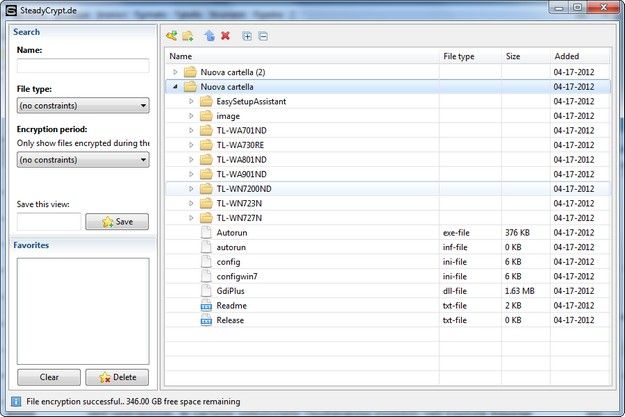Click the Delete favorite button

pyautogui.click(x=116, y=377)
